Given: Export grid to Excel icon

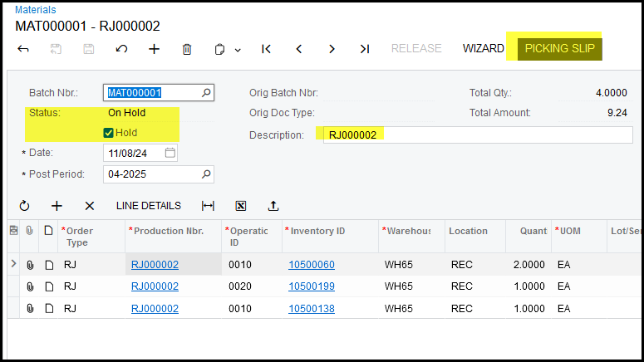Looking at the screenshot, I should point(241,206).
